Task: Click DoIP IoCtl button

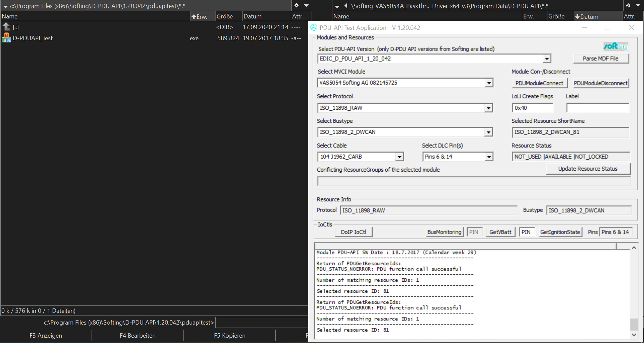Action: (x=354, y=232)
